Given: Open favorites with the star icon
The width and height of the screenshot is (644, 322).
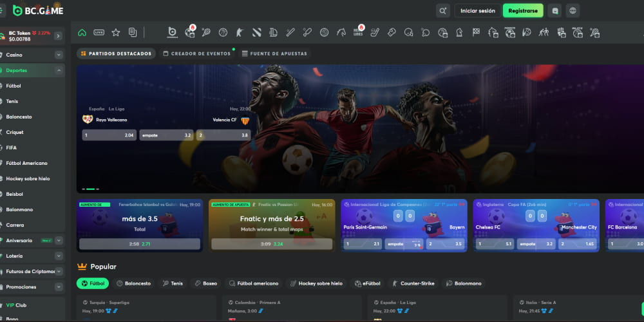Looking at the screenshot, I should [116, 32].
